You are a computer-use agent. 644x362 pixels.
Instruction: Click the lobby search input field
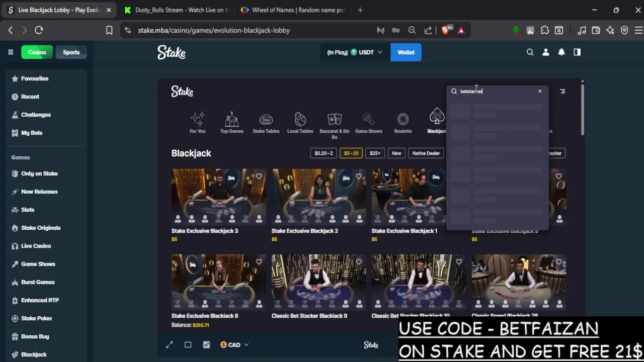click(x=497, y=91)
